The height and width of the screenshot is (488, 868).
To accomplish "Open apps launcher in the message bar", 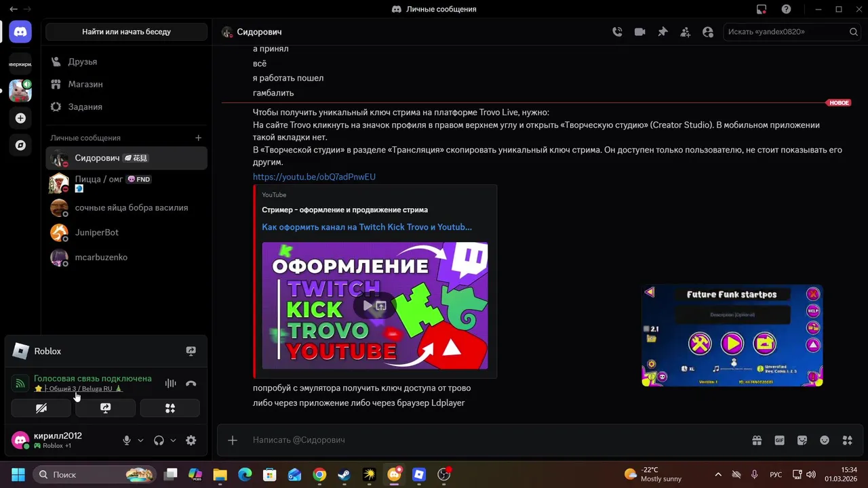I will point(847,440).
